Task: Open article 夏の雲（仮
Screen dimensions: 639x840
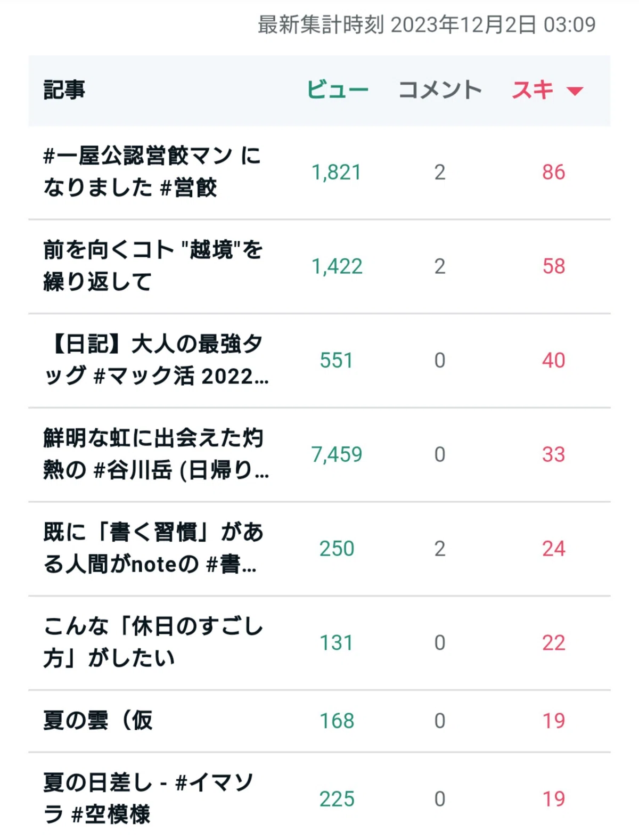Action: (98, 720)
